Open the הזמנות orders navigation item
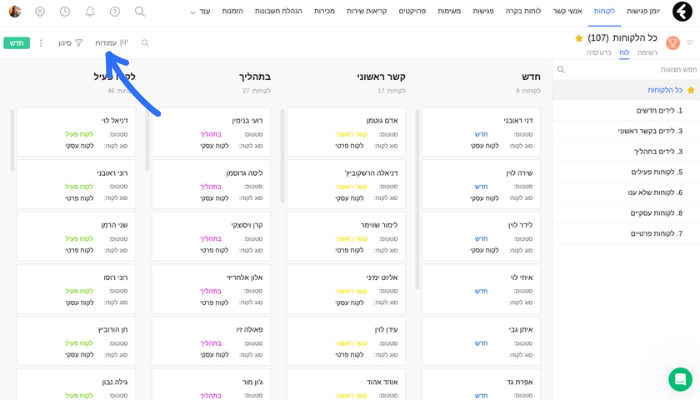Screen dimensions: 700x400 click(x=232, y=11)
